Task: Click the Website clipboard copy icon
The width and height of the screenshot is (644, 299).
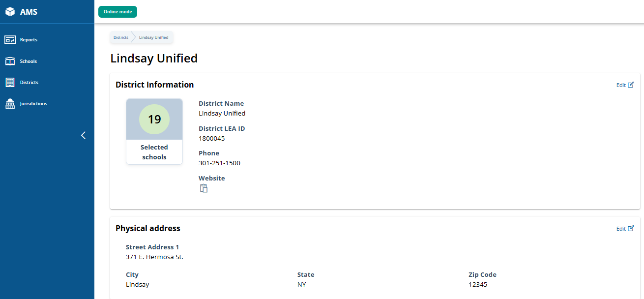Action: click(204, 188)
